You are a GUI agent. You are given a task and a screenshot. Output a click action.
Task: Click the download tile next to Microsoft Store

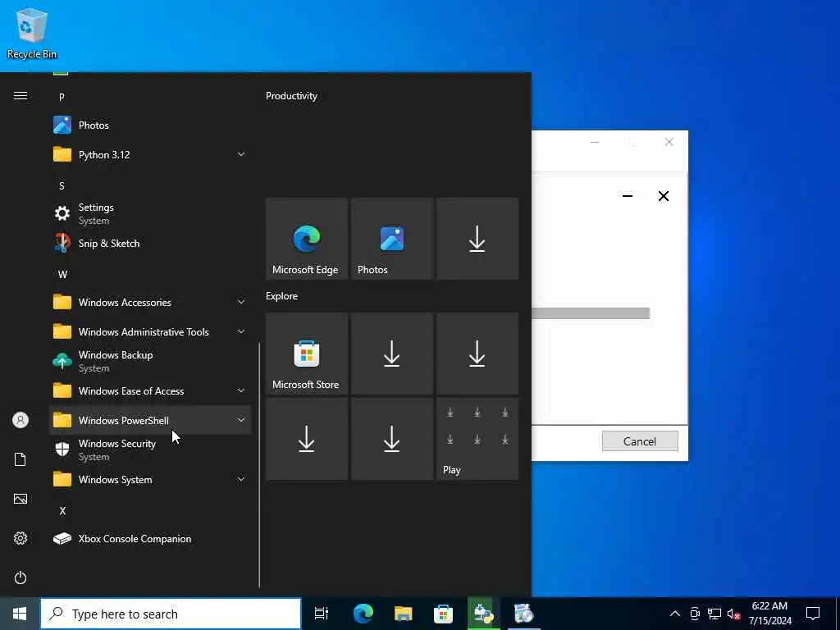coord(392,354)
